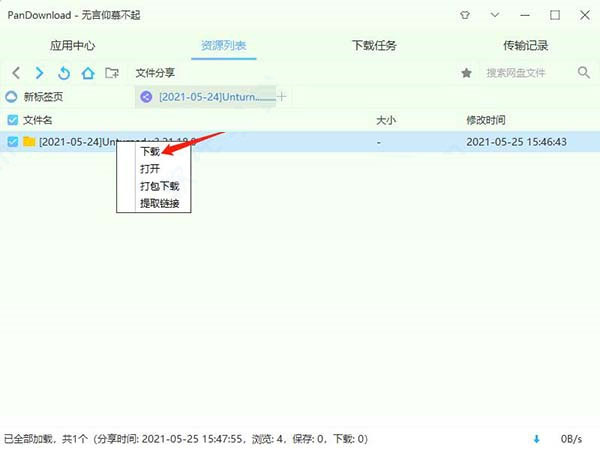Viewport: 600px width, 450px height.
Task: Open the skin shirt icon in title bar
Action: 465,15
